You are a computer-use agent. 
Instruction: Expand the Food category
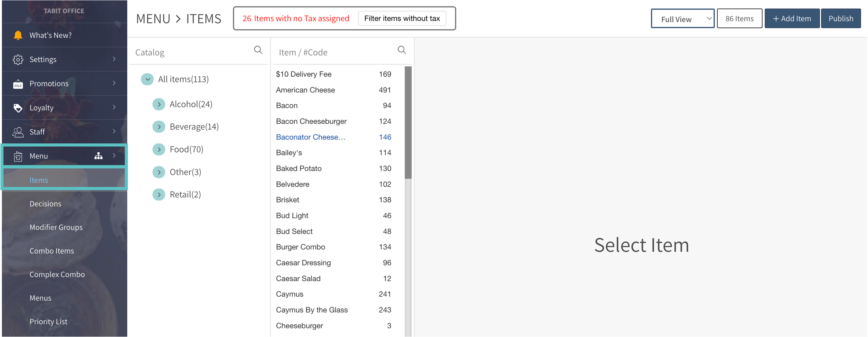159,149
